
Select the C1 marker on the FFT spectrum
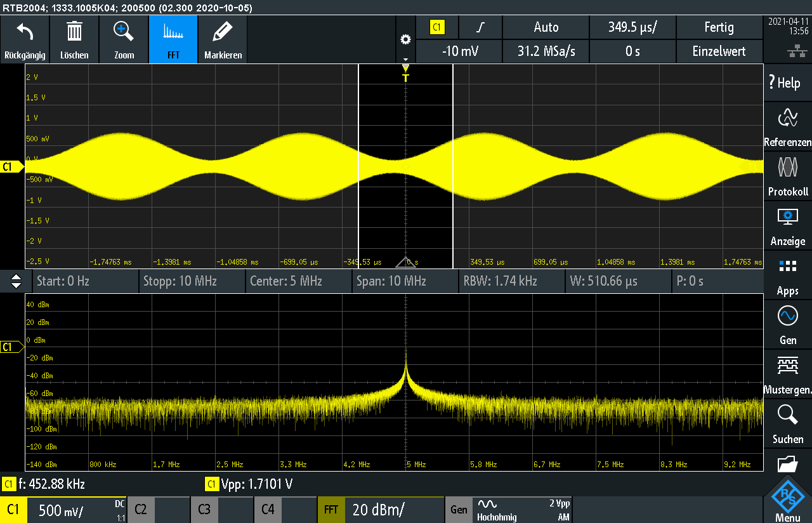click(11, 347)
